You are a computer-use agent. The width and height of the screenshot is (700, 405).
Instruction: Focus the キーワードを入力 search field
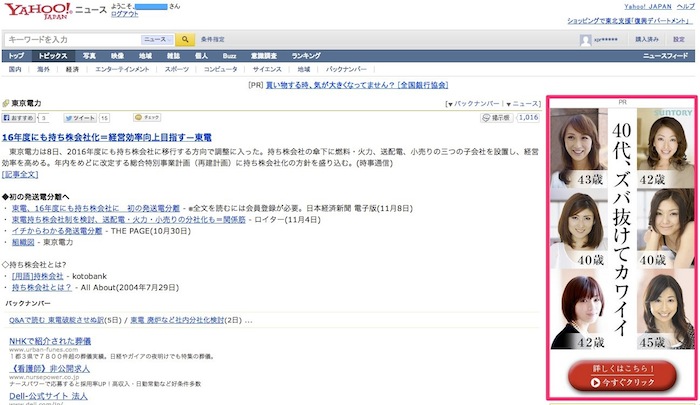[x=74, y=40]
